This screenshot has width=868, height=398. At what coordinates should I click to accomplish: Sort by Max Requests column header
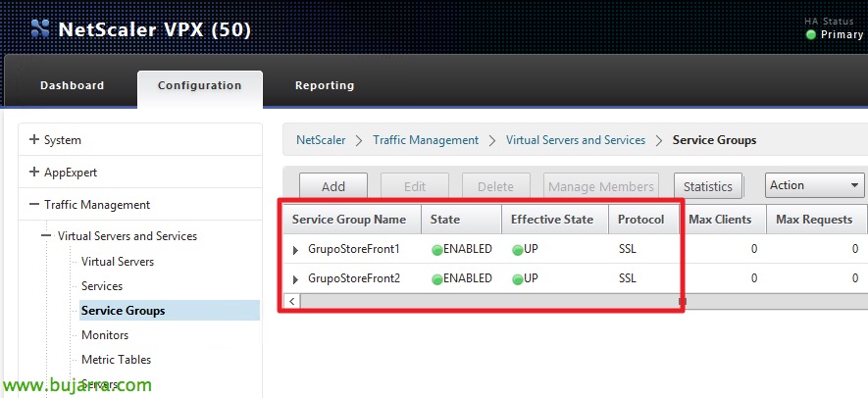pyautogui.click(x=817, y=220)
